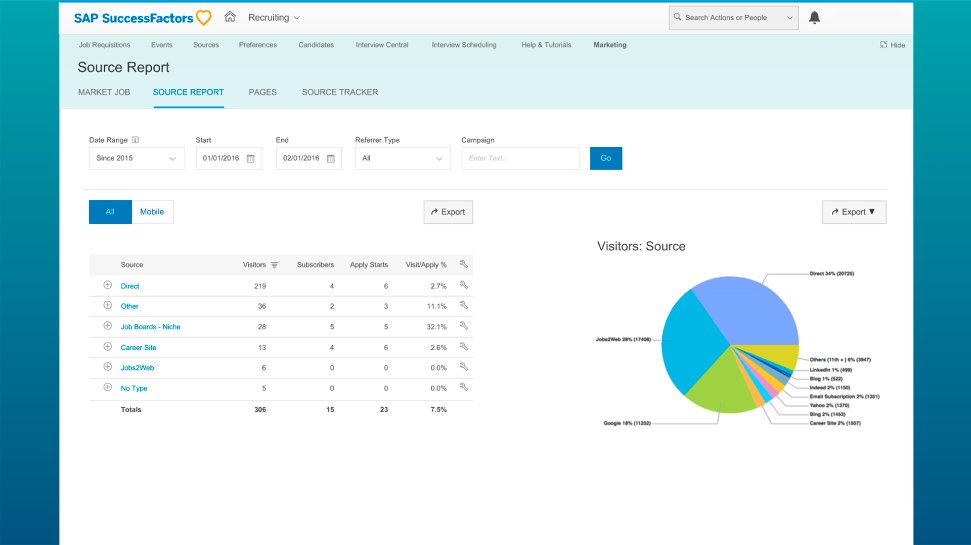971x545 pixels.
Task: Click wrench icon in Job Boards row
Action: (x=464, y=327)
